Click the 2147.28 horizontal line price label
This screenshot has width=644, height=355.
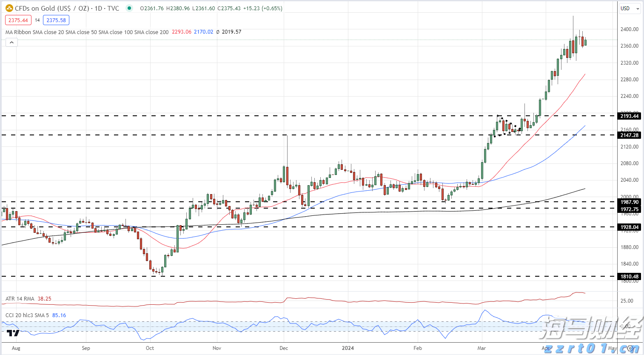pos(630,135)
